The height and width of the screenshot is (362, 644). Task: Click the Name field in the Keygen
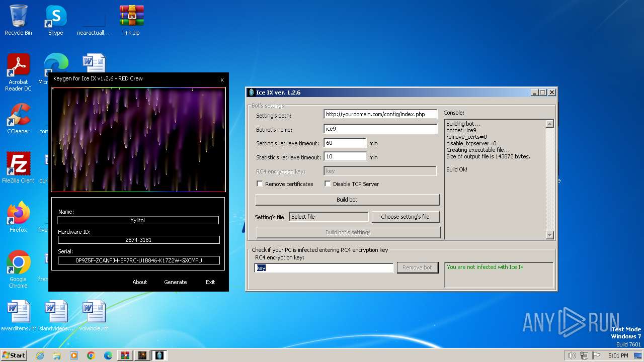tap(138, 220)
